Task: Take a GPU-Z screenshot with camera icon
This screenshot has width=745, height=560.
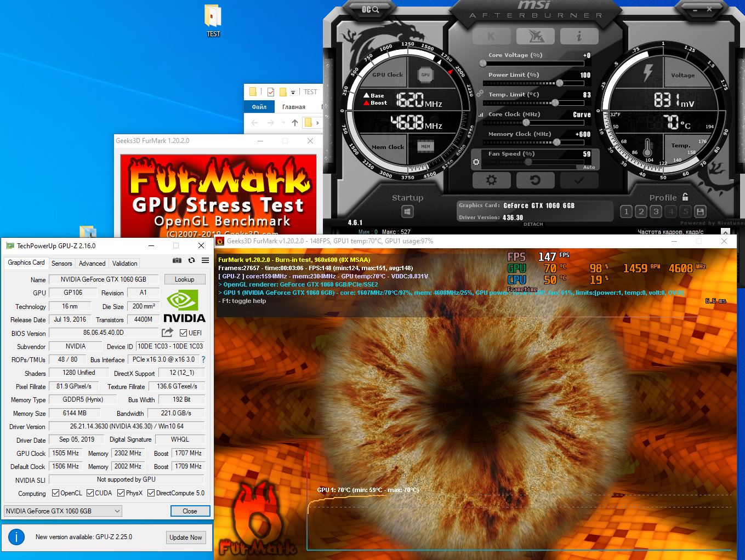Action: [177, 260]
